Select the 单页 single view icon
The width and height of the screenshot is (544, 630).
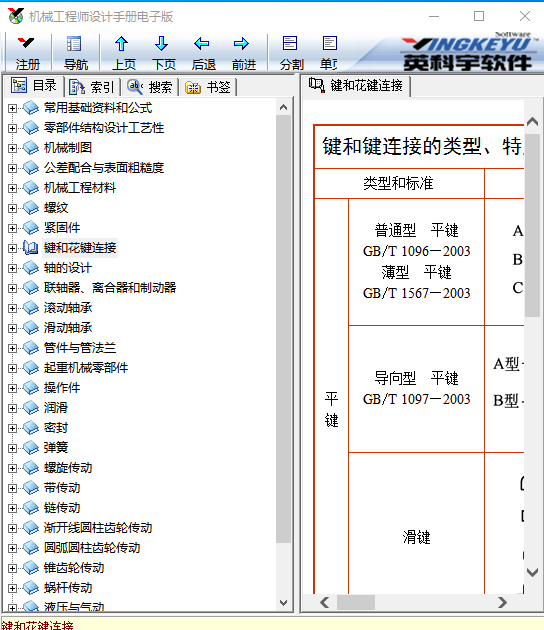pyautogui.click(x=329, y=53)
